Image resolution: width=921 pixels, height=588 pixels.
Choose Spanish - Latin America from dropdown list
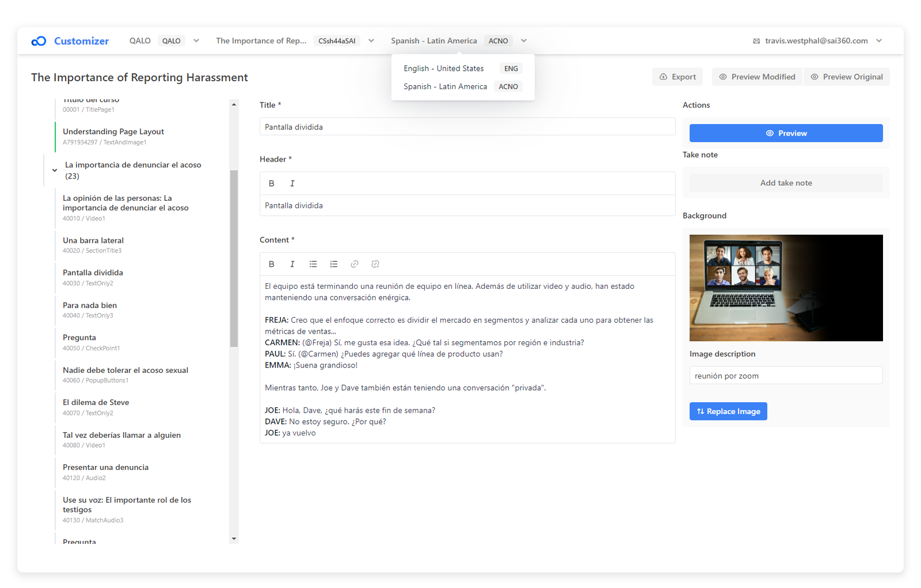(x=463, y=86)
